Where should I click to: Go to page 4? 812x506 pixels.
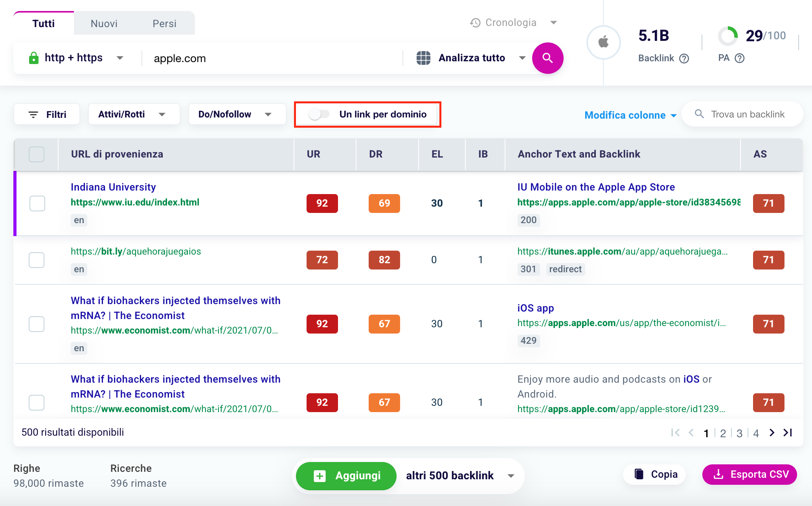756,433
